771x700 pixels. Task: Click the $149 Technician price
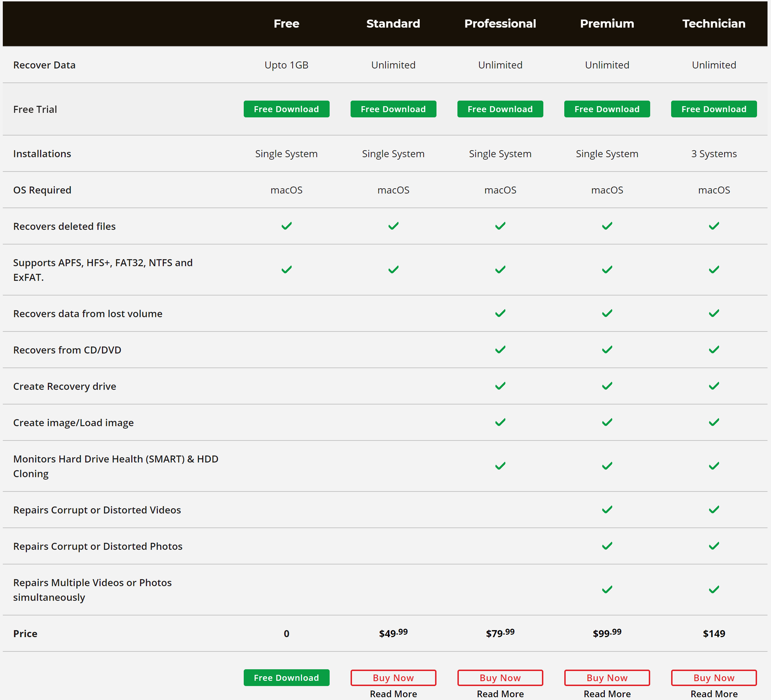[714, 633]
